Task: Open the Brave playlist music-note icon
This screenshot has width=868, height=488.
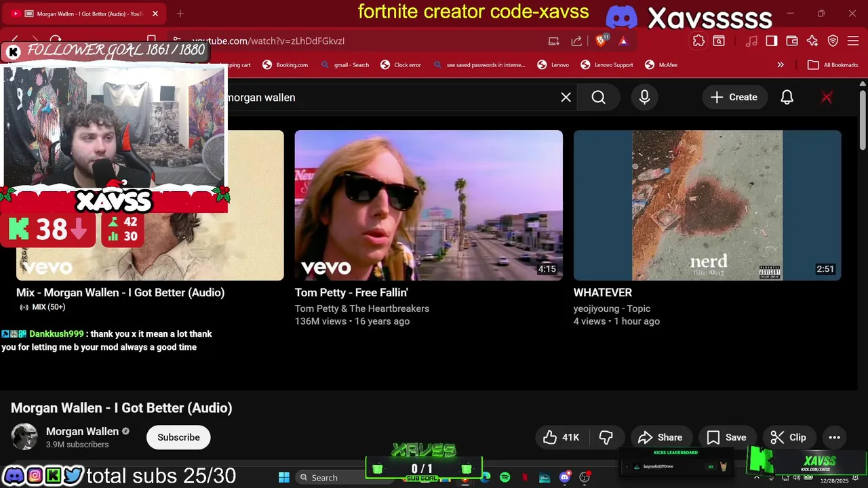Action: [x=751, y=41]
